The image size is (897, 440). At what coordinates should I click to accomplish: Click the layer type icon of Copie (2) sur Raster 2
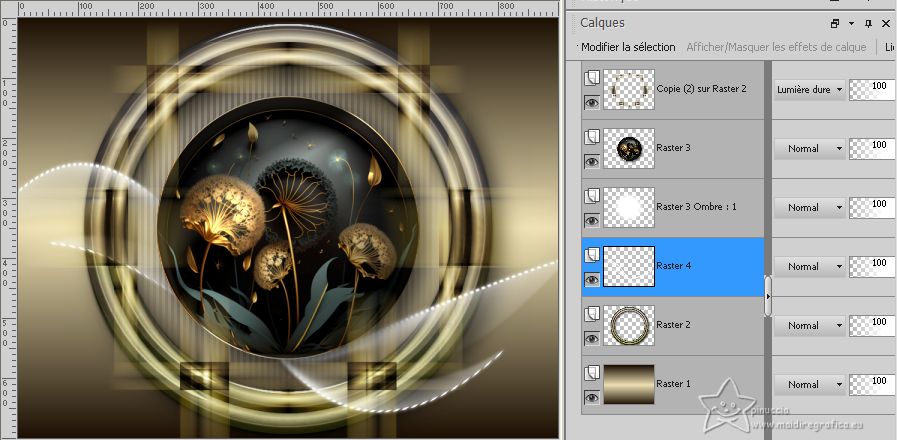[x=592, y=78]
